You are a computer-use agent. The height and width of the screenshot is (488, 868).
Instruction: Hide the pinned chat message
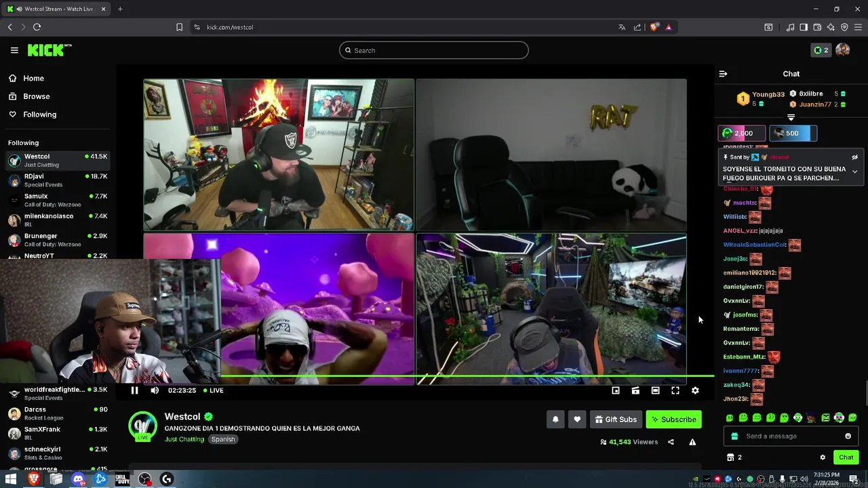pos(854,157)
